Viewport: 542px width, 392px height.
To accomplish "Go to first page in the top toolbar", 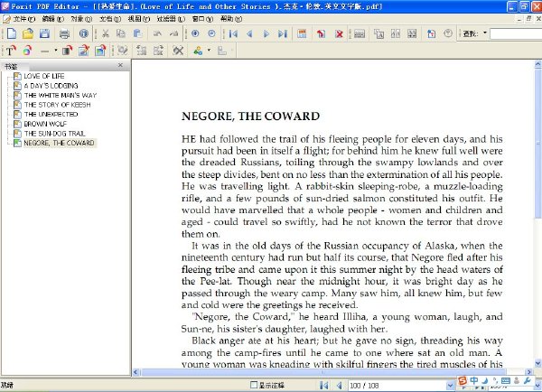I will click(234, 33).
